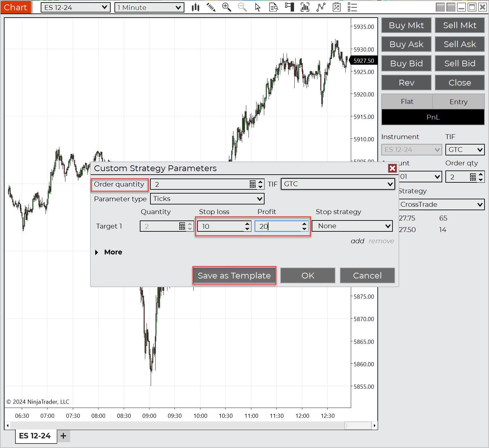Image resolution: width=489 pixels, height=448 pixels.
Task: Click the zoom in magnifier icon
Action: click(226, 7)
